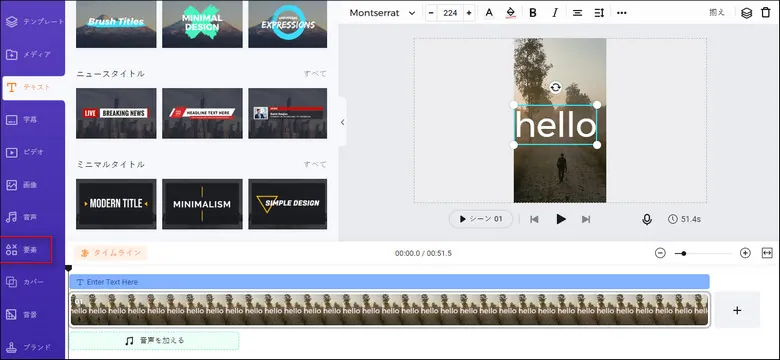Record voiceover with microphone icon
The height and width of the screenshot is (360, 780).
(647, 219)
